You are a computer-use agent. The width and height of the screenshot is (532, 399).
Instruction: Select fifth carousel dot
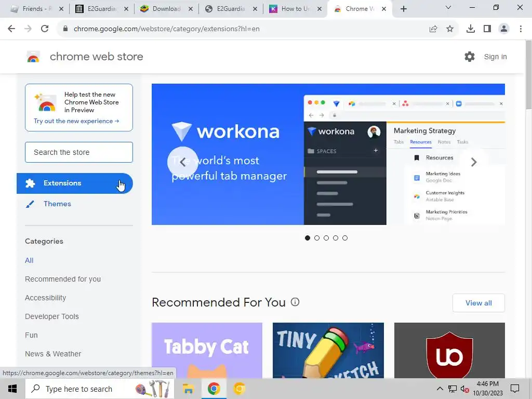[345, 238]
